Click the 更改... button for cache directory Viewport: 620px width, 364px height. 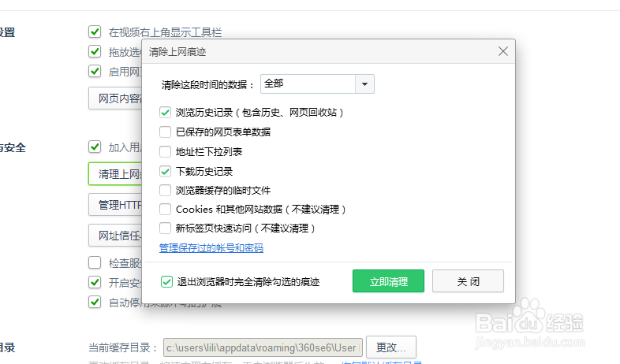pyautogui.click(x=391, y=347)
